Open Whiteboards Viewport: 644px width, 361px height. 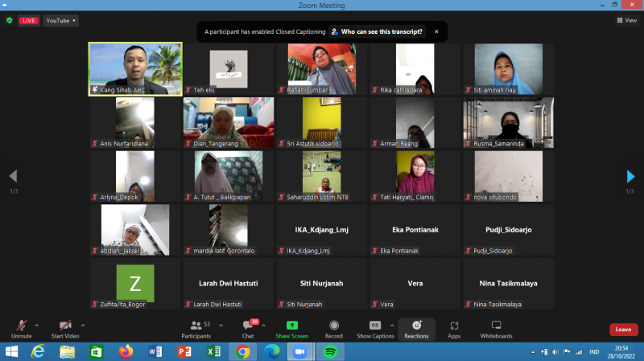coord(496,327)
